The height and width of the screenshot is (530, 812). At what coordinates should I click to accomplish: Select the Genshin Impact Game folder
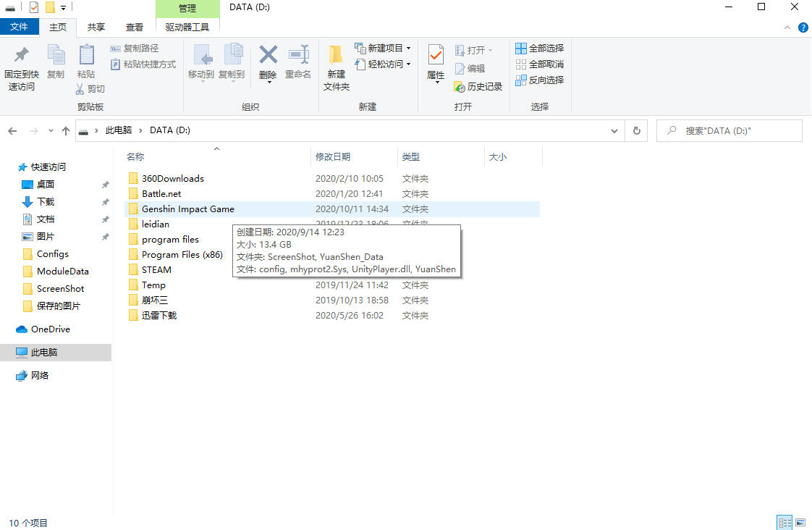coord(332,209)
